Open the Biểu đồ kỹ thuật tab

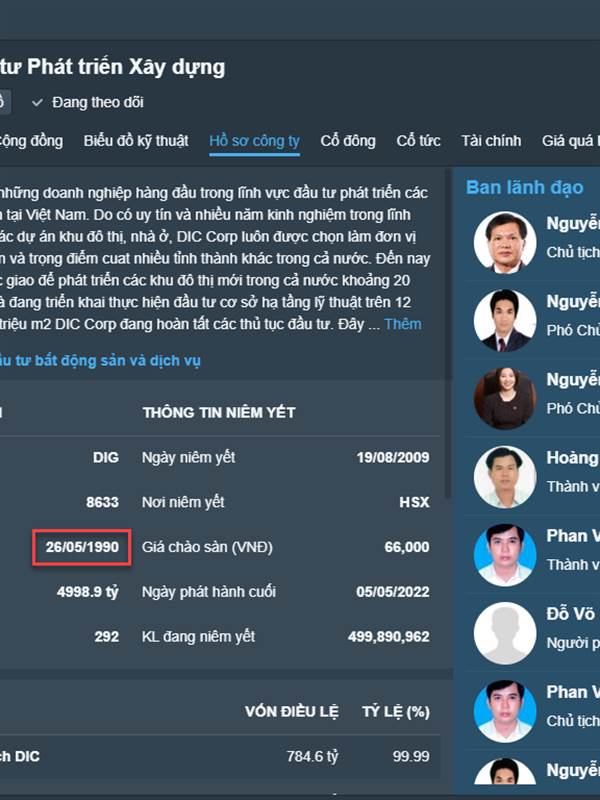136,141
